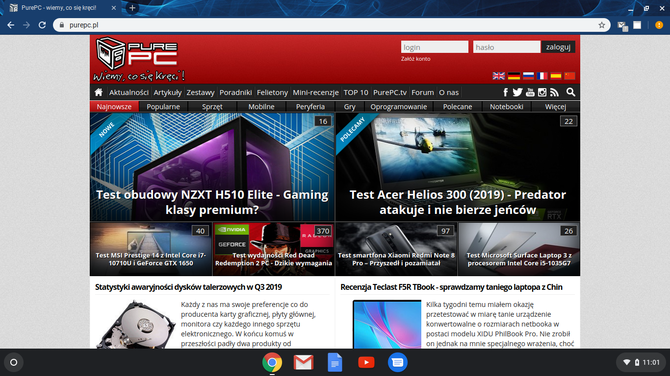The height and width of the screenshot is (376, 670).
Task: Switch language with the French flag
Action: (542, 76)
